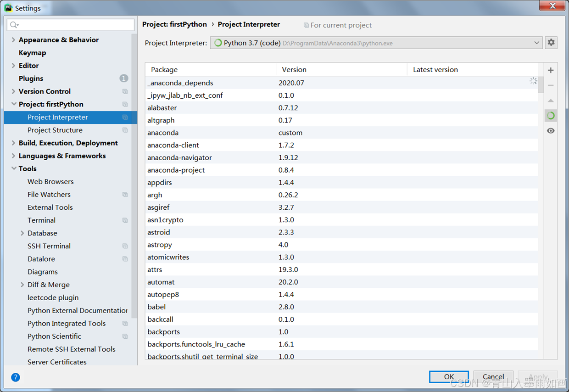569x392 pixels.
Task: Select External Tools settings
Action: point(50,207)
